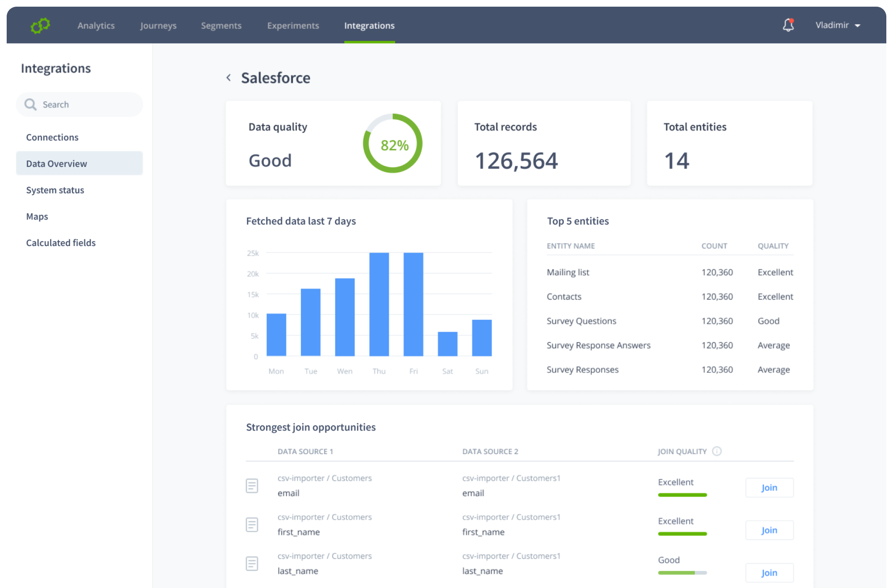Viewport: 893px width, 588px height.
Task: Click the green gears app logo
Action: click(x=40, y=25)
